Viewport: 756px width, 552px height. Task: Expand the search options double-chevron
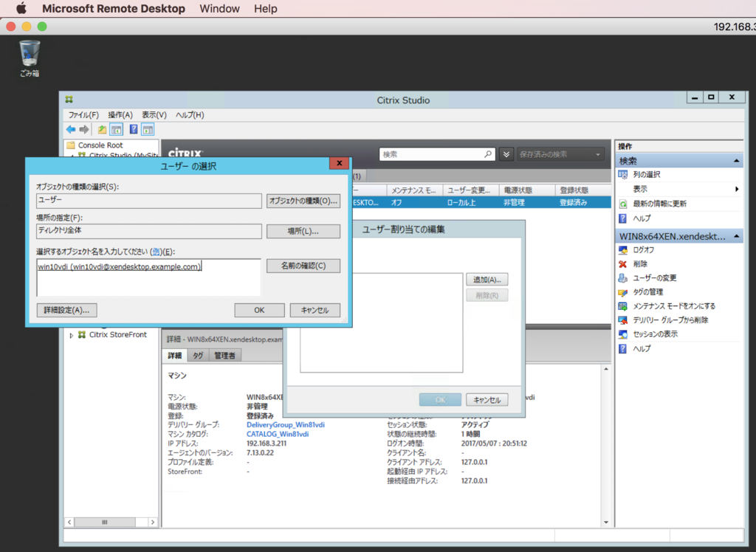(506, 154)
